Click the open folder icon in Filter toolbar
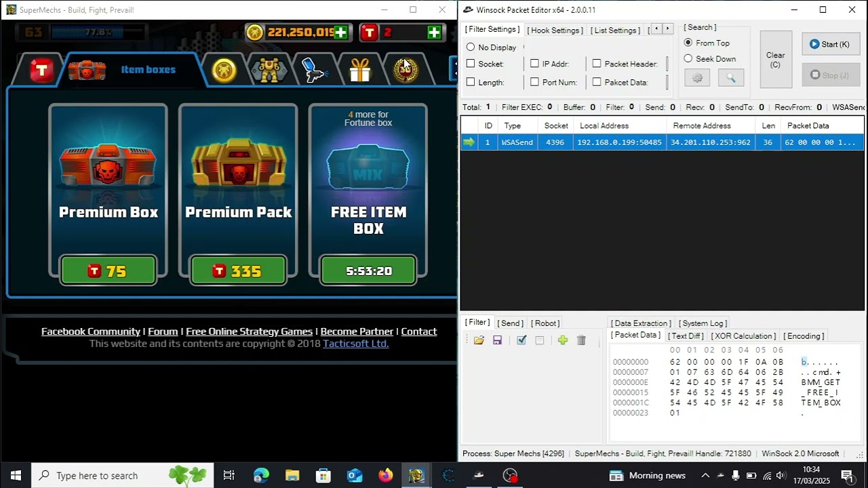The width and height of the screenshot is (868, 488). (x=479, y=340)
